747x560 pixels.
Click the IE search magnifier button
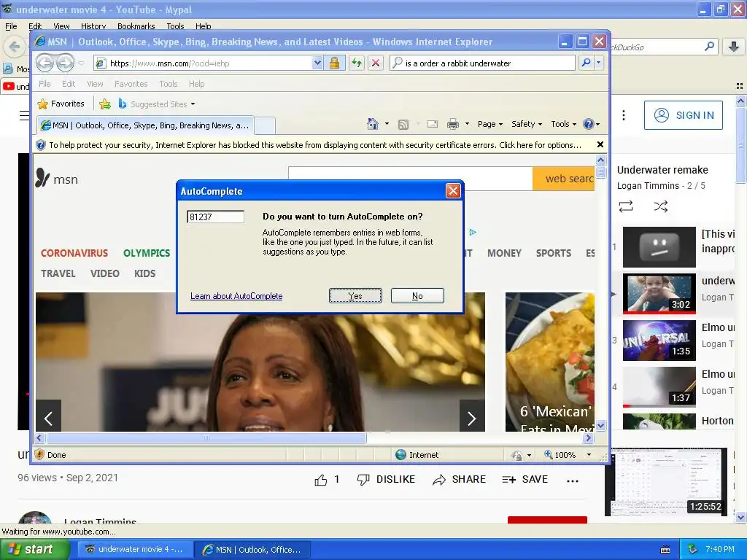(586, 63)
